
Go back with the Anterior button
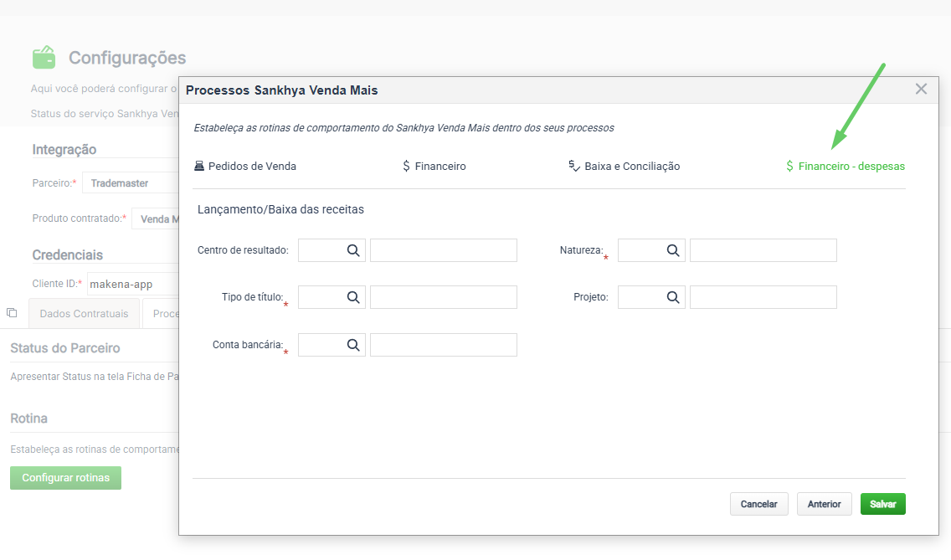point(825,504)
